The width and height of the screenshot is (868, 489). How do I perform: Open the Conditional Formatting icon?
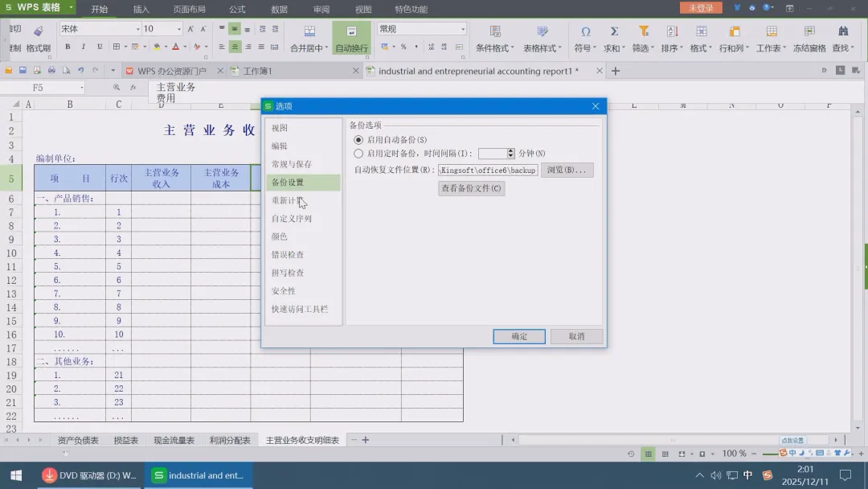(495, 31)
